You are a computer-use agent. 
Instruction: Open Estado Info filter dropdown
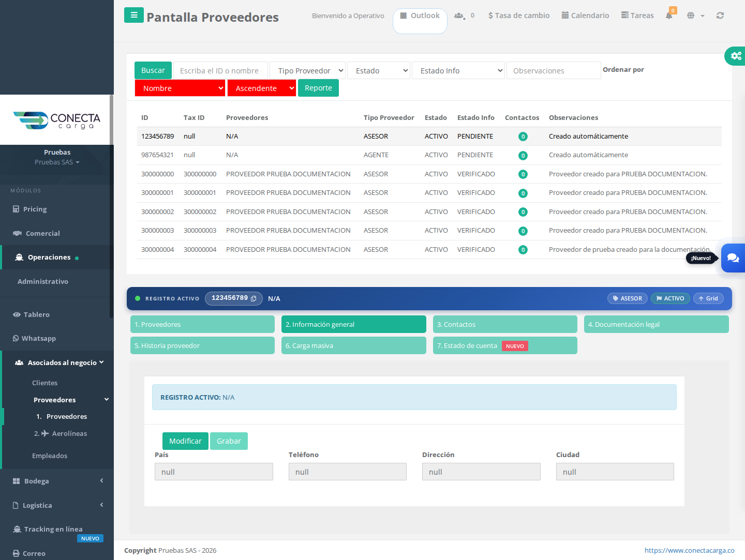point(458,70)
